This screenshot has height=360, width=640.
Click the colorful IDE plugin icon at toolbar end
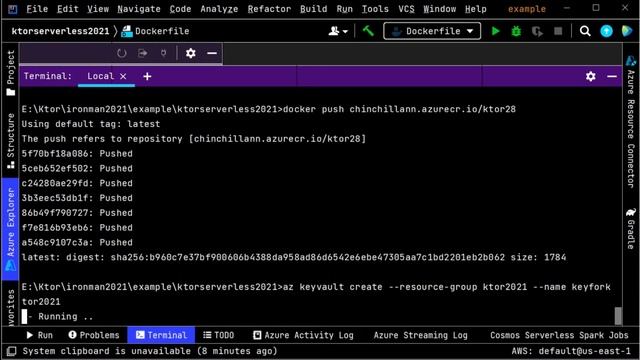pyautogui.click(x=627, y=31)
